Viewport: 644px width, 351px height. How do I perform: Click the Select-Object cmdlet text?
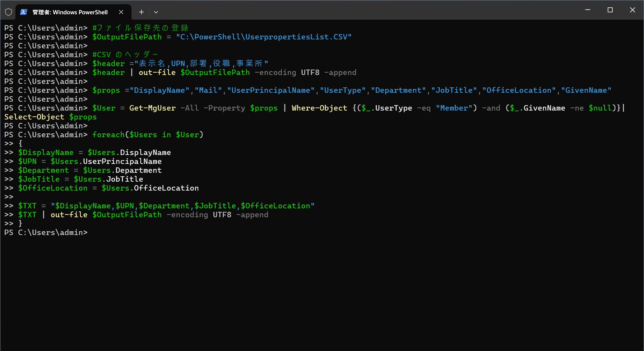[x=34, y=117]
